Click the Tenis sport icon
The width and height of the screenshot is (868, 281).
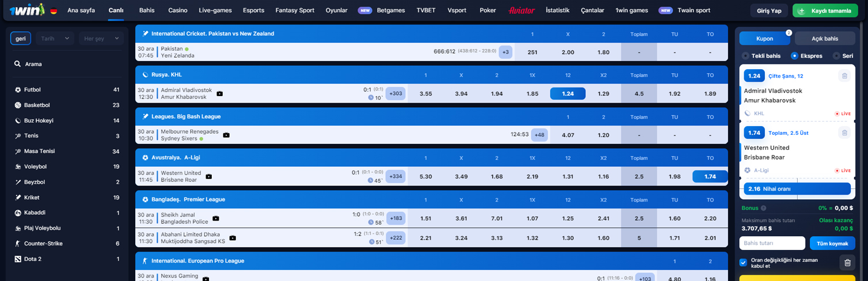[x=18, y=136]
